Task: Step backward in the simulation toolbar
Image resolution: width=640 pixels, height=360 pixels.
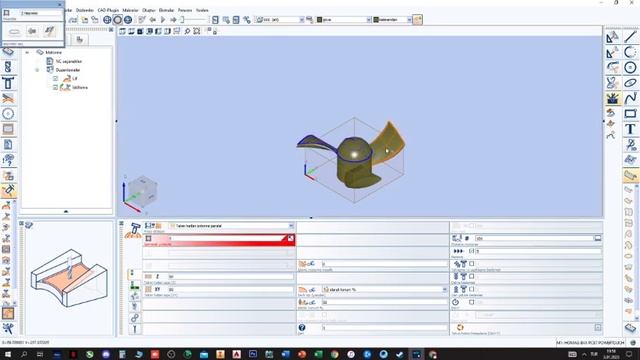Action: (153, 20)
